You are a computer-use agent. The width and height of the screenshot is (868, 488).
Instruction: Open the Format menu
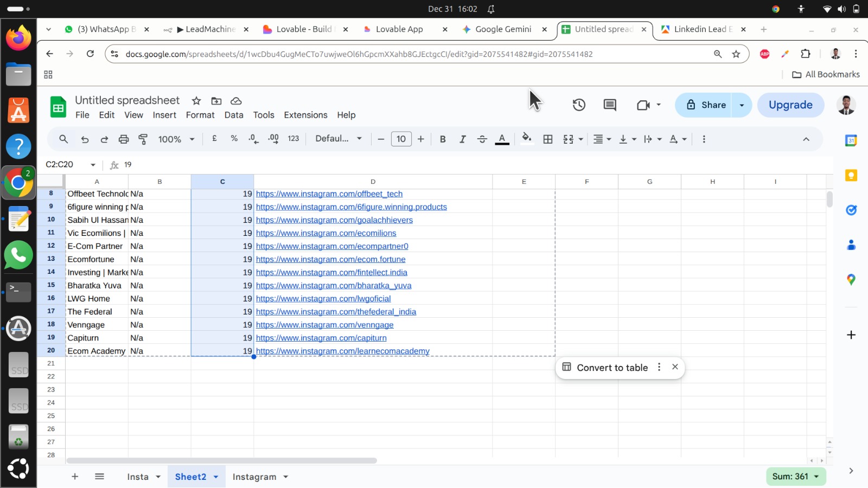[x=200, y=115]
